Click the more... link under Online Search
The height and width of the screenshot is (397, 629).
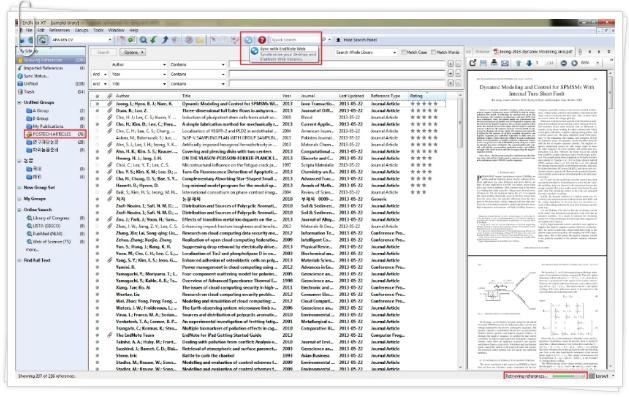32,249
